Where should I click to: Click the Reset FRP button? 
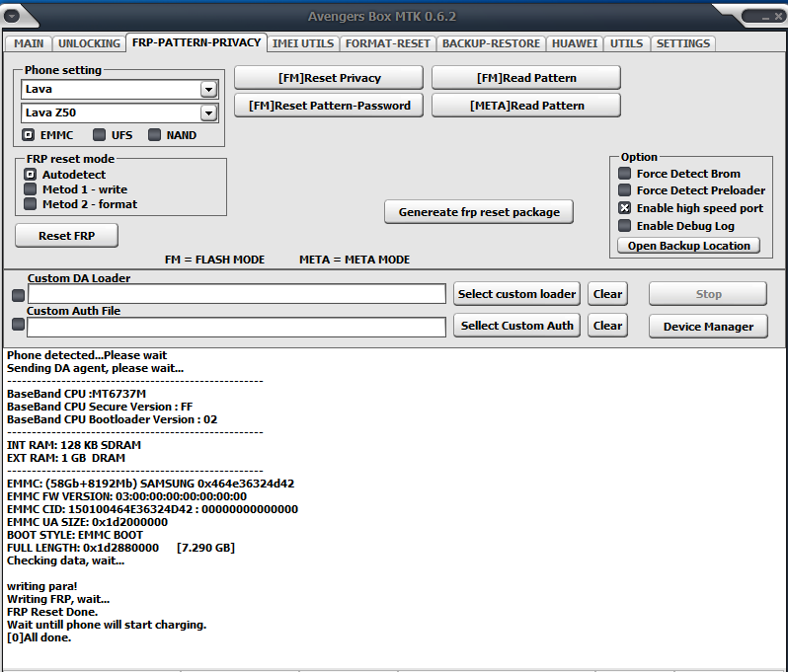(x=67, y=236)
